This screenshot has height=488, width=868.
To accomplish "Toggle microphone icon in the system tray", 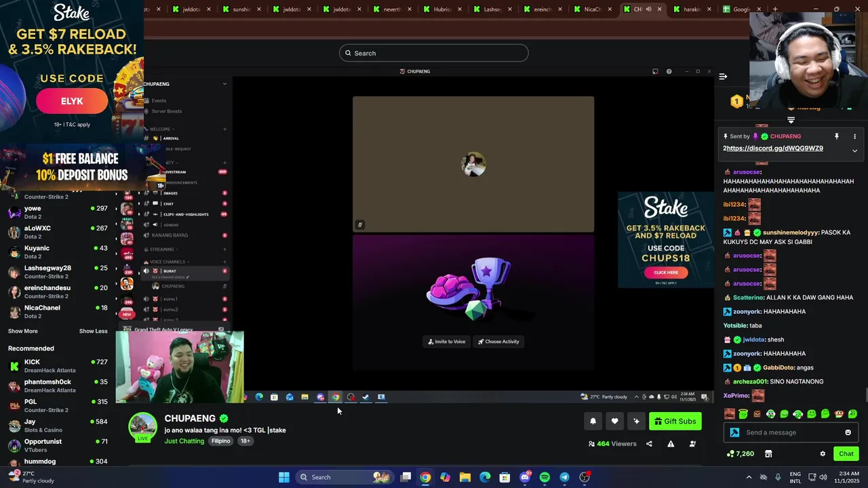I will [x=778, y=477].
